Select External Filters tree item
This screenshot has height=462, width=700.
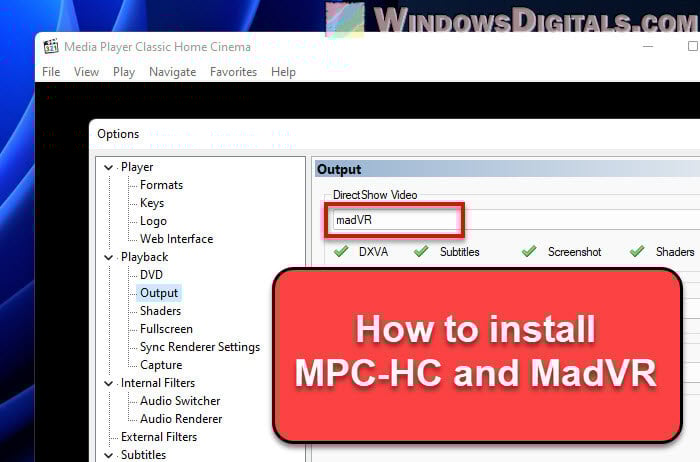point(158,437)
